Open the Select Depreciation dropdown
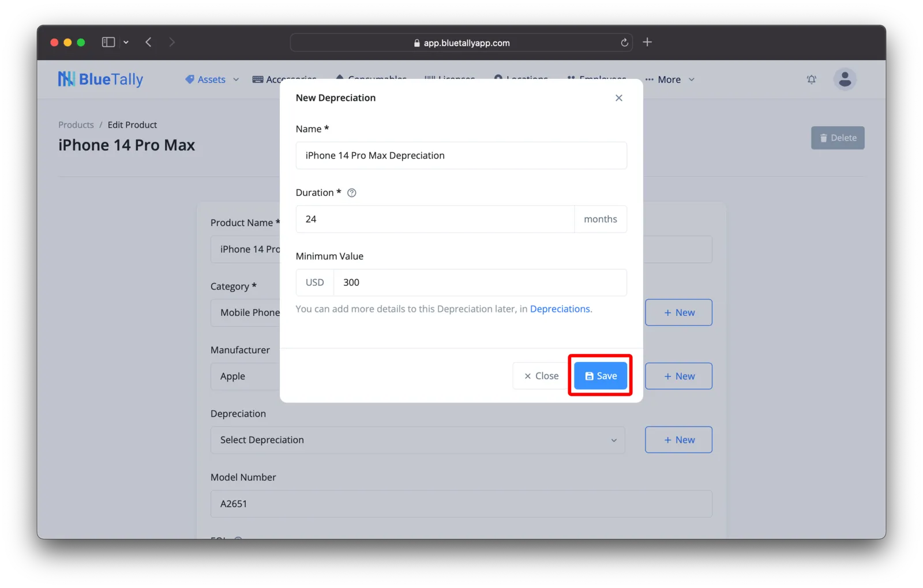This screenshot has width=923, height=588. [x=418, y=440]
